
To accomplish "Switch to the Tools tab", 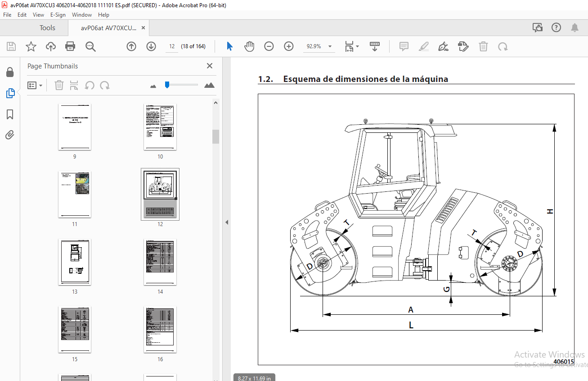I will (x=47, y=28).
